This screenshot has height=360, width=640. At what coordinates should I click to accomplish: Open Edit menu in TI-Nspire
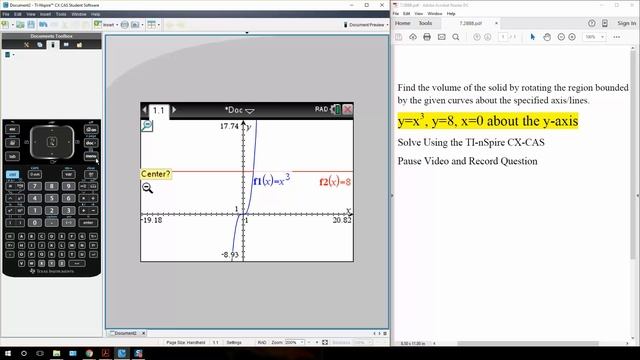pyautogui.click(x=18, y=14)
